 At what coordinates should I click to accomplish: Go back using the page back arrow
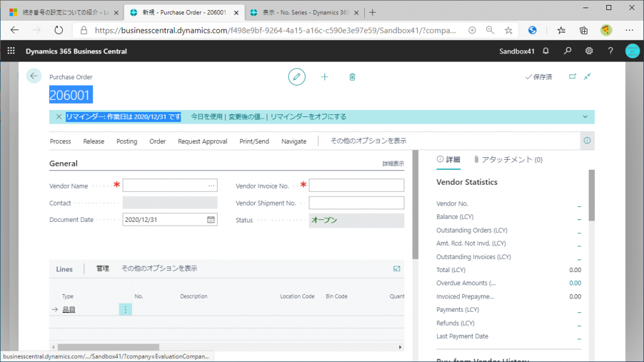click(34, 76)
